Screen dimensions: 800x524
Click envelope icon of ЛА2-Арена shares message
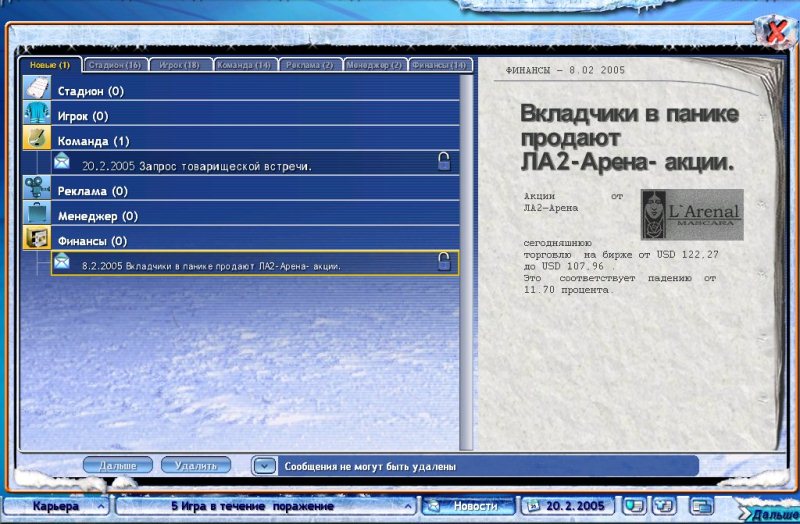[62, 262]
